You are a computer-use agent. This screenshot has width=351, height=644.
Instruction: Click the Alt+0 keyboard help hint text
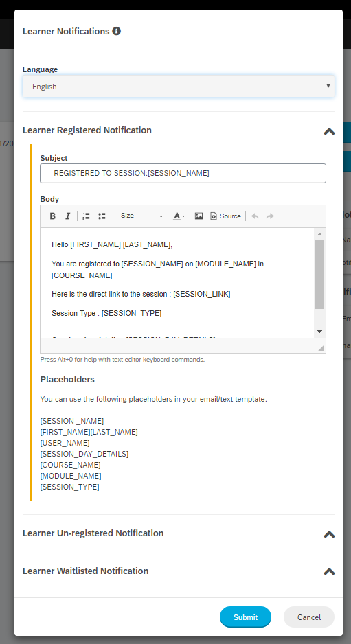[122, 360]
